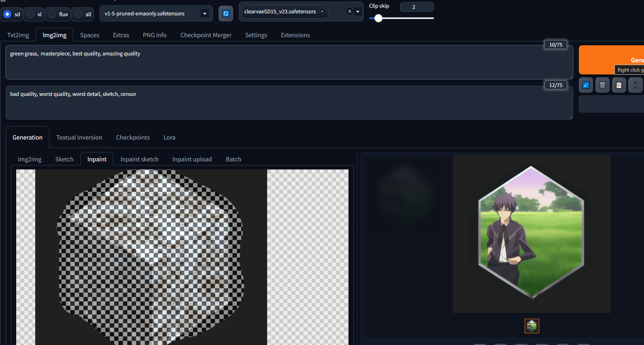
Task: Switch to the img2img sub-tab
Action: click(30, 159)
